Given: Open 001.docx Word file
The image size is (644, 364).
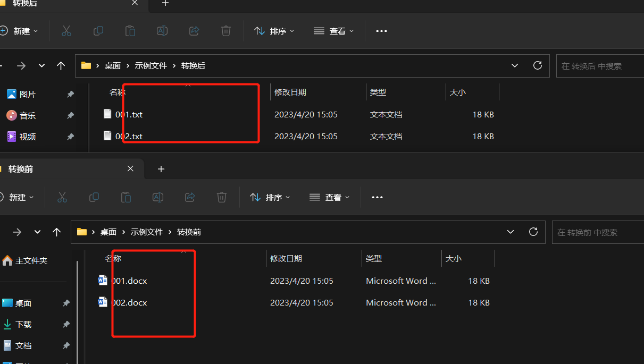Looking at the screenshot, I should pos(129,281).
